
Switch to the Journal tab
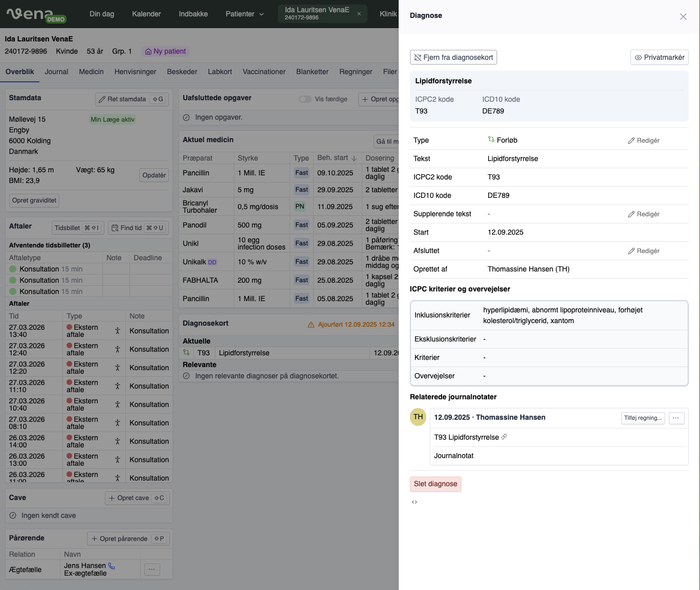[56, 72]
